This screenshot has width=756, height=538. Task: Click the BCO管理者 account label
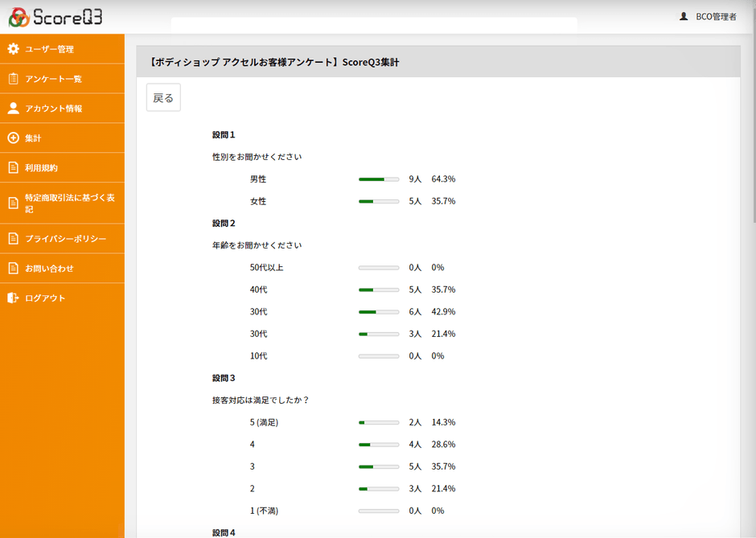pyautogui.click(x=716, y=14)
